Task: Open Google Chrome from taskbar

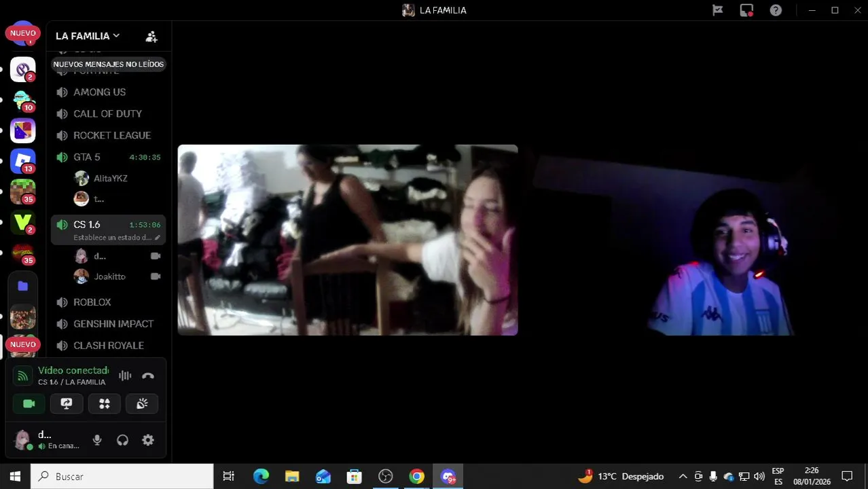Action: coord(417,476)
